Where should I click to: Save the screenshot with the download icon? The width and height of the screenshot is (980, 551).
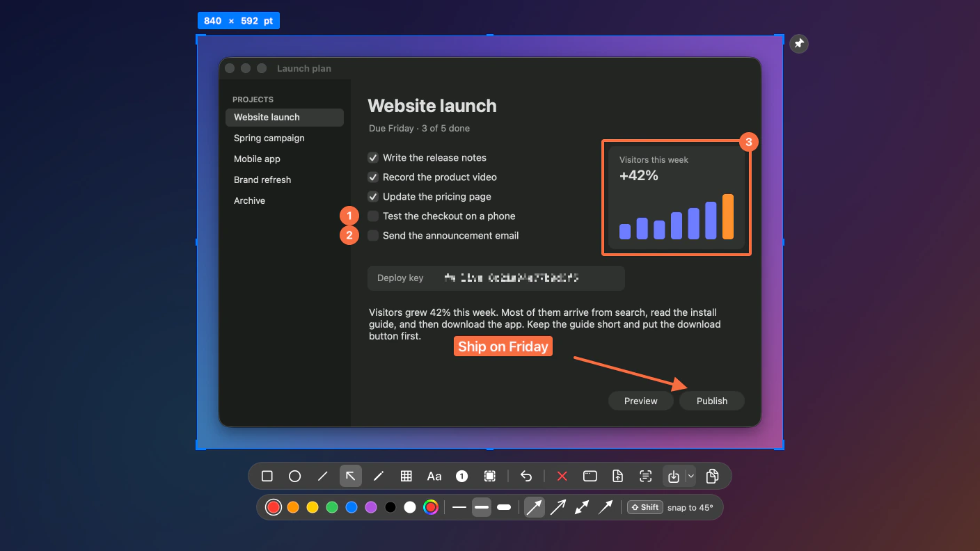click(x=673, y=477)
